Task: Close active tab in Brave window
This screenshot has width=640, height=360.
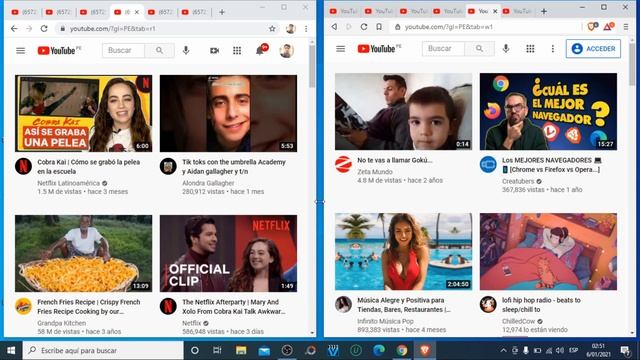Action: (x=495, y=11)
